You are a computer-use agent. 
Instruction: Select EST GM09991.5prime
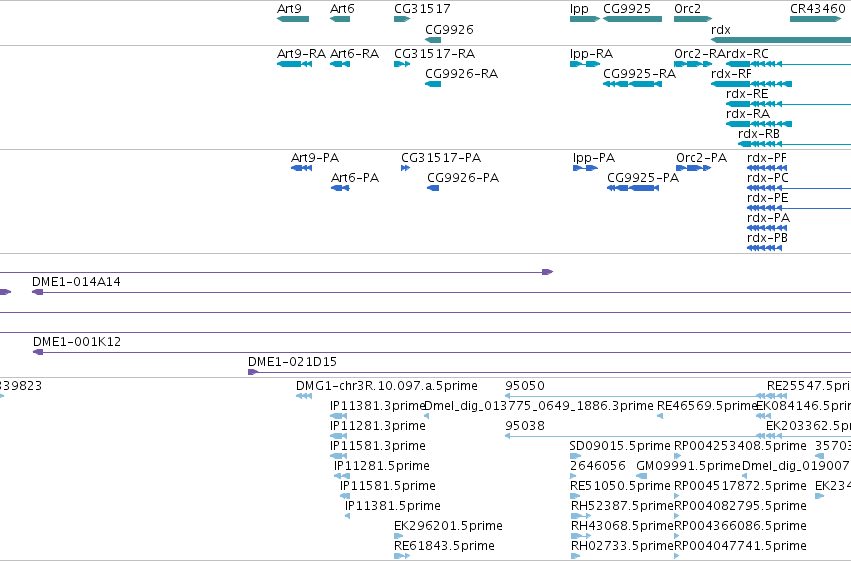(x=641, y=476)
